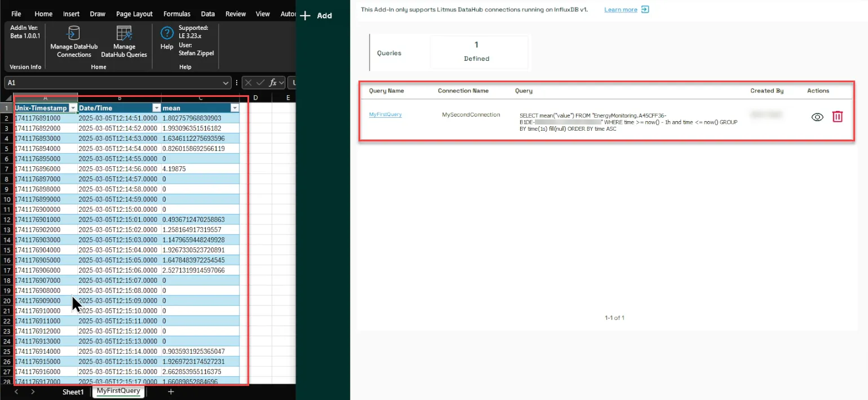View the MyFirstQuery query with the eye icon
868x400 pixels.
pyautogui.click(x=817, y=117)
